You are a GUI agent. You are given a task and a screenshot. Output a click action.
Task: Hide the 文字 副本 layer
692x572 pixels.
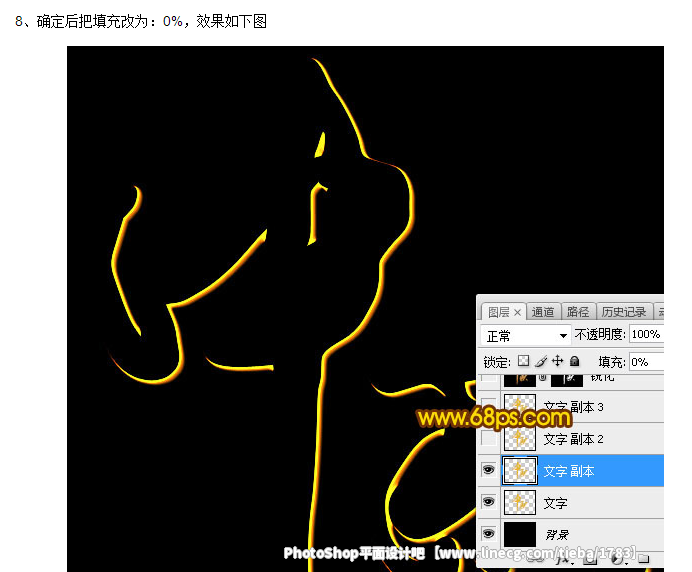pyautogui.click(x=489, y=470)
